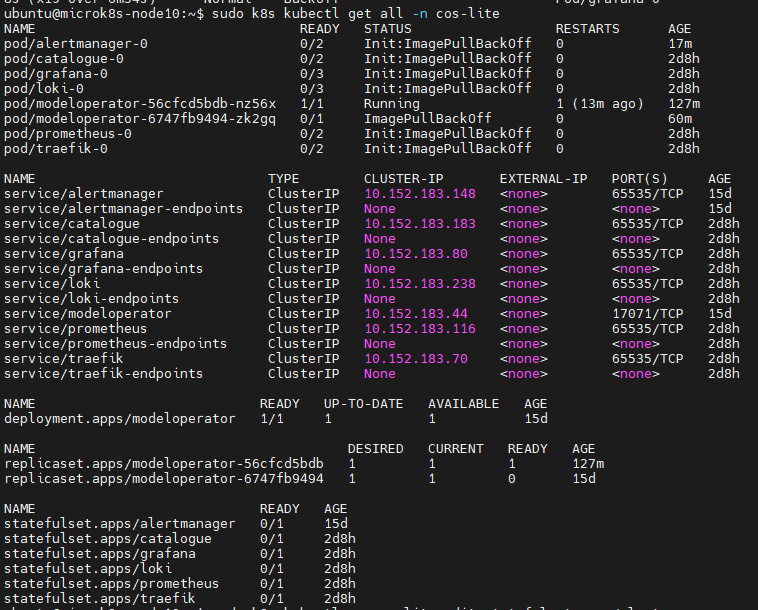Click cluster IP 10.152.183.238
Image resolution: width=758 pixels, height=610 pixels.
[420, 284]
